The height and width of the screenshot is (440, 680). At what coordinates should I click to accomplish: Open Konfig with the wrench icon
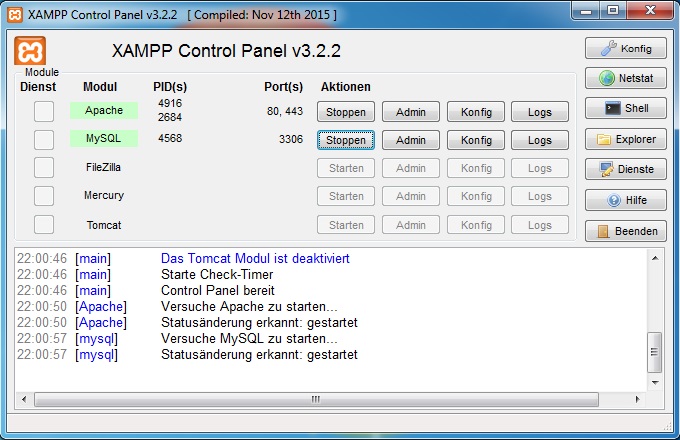[625, 48]
